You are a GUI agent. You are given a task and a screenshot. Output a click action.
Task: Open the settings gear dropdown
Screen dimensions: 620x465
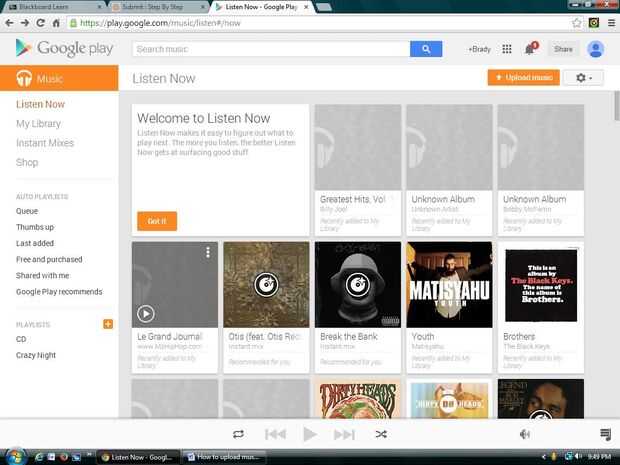coord(584,78)
